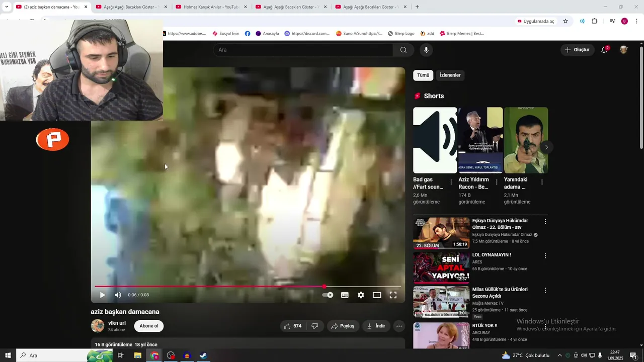Open the 'Blerp Memes | Best...' bookmark
This screenshot has width=644, height=362.
click(462, 34)
